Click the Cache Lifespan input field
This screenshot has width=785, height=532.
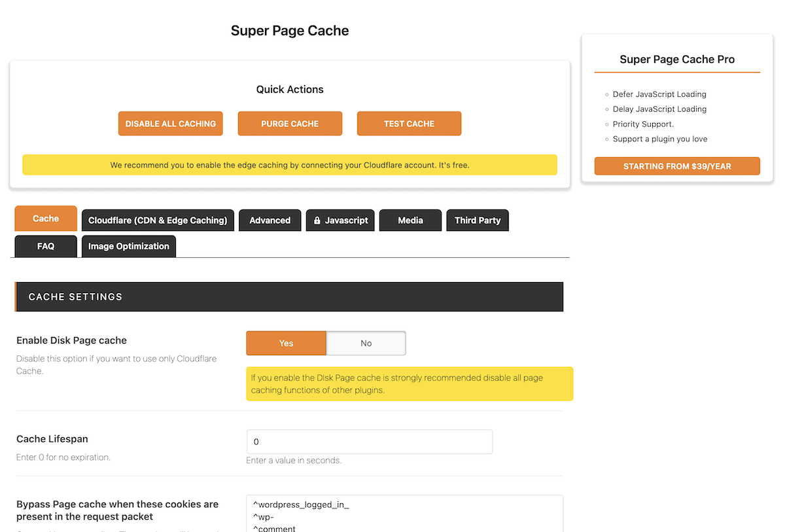coord(370,442)
